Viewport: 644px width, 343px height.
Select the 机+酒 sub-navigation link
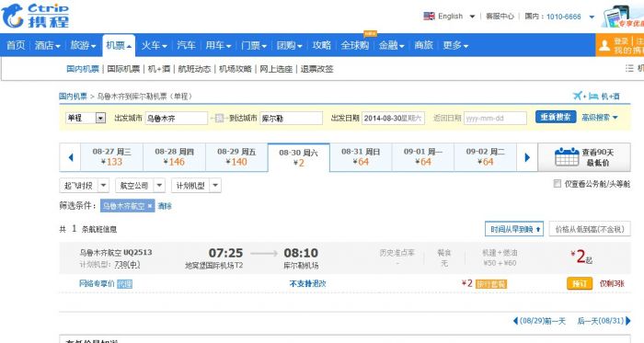tap(159, 69)
